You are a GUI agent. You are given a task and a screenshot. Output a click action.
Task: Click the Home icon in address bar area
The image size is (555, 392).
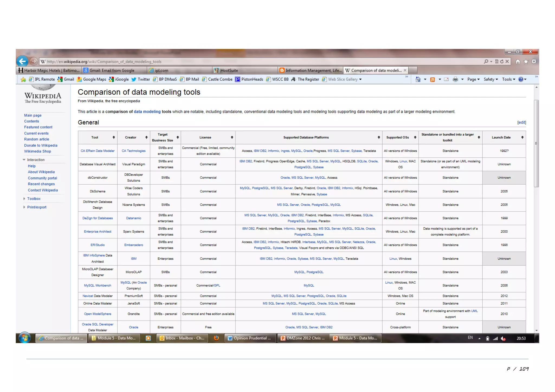[518, 61]
